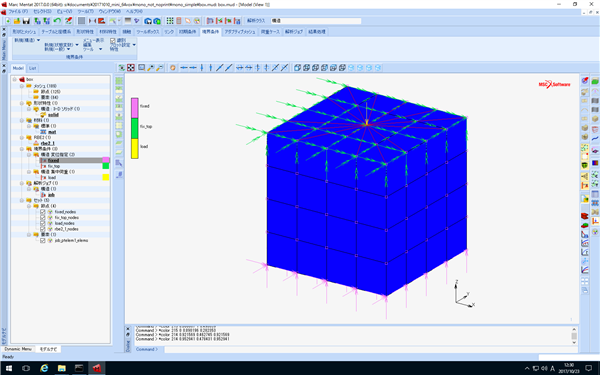Open file using the folder icon
The width and height of the screenshot is (600, 375).
(x=17, y=21)
